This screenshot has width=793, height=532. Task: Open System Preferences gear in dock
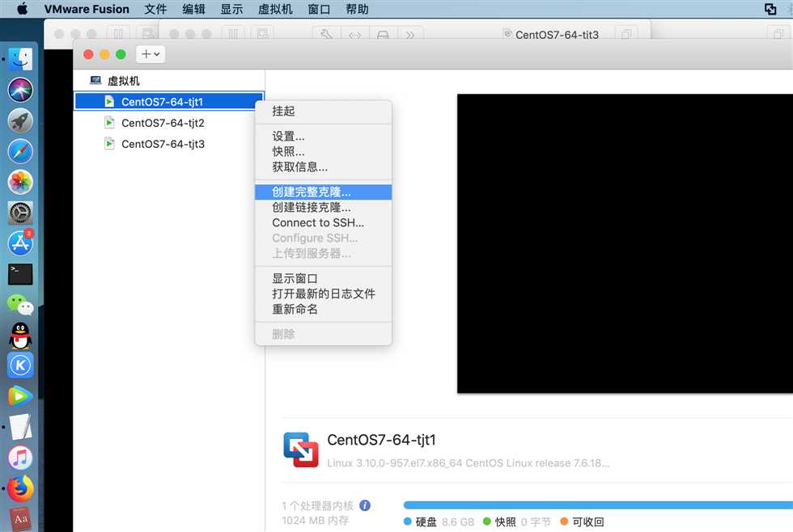20,213
